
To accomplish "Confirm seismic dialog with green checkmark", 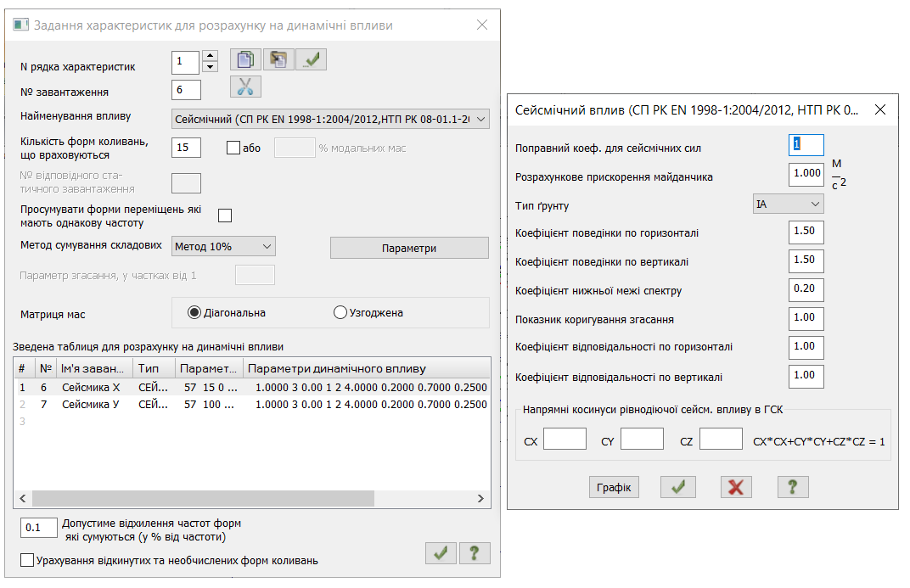I will (x=680, y=487).
